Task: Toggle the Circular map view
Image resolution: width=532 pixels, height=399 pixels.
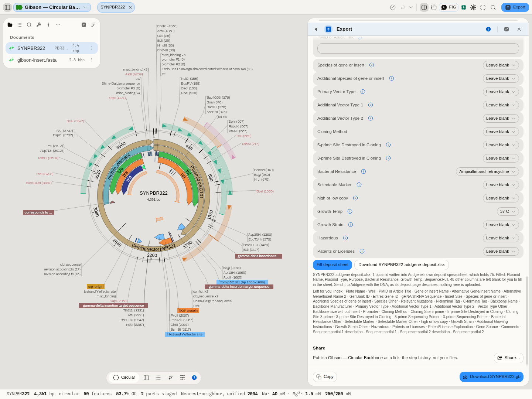Action: click(x=125, y=378)
